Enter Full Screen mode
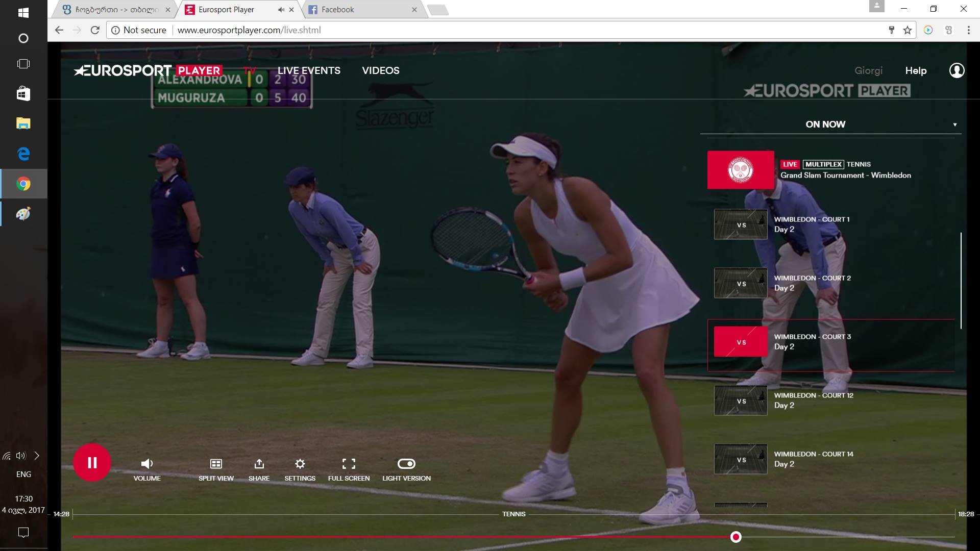980x551 pixels. click(x=349, y=464)
